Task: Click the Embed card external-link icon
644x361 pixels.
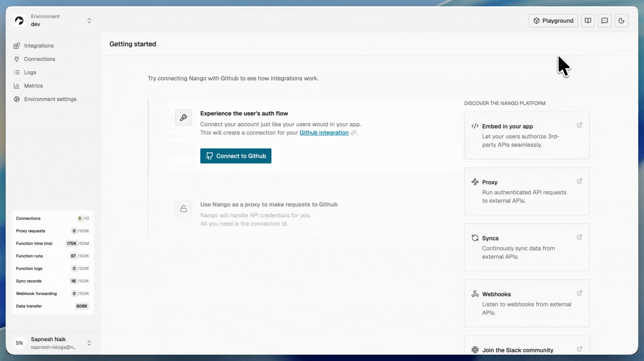Action: point(579,125)
